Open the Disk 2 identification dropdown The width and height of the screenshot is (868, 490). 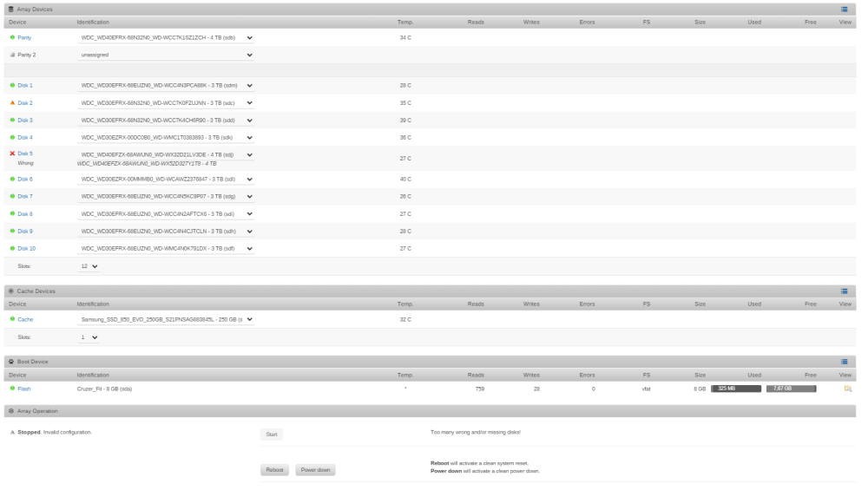tap(166, 103)
